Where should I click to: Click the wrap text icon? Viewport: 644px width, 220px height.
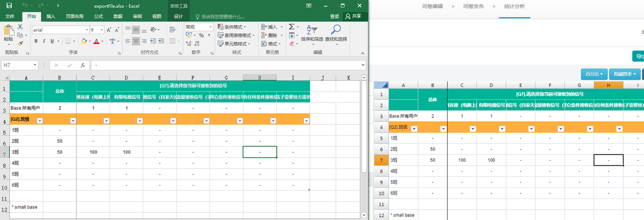pos(173,30)
